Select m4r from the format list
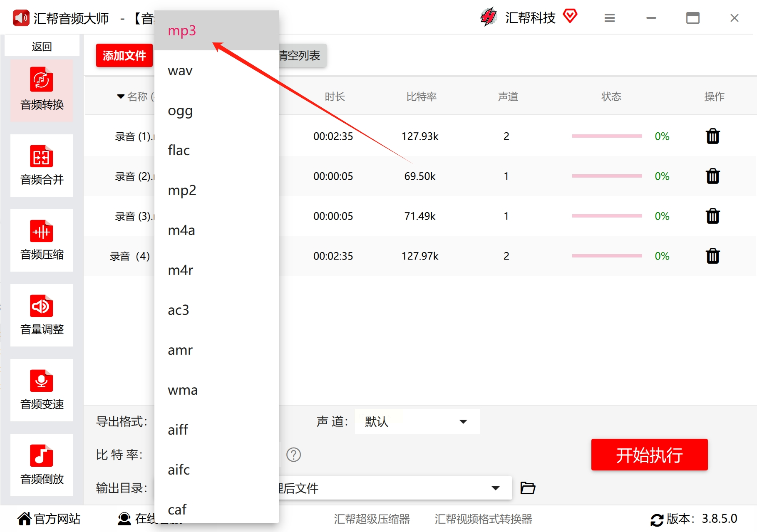The width and height of the screenshot is (757, 532). [216, 270]
